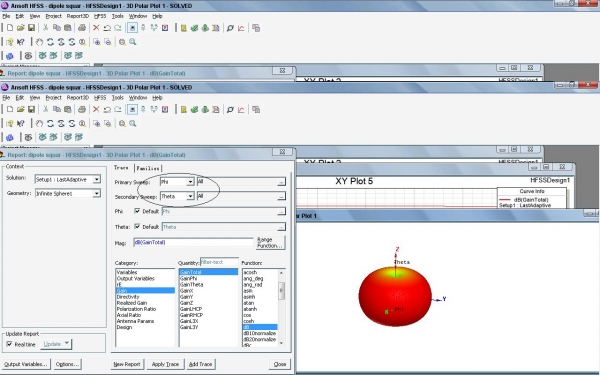Screen dimensions: 600x375
Task: Click the Function list scrollbar thumb
Action: (281, 291)
